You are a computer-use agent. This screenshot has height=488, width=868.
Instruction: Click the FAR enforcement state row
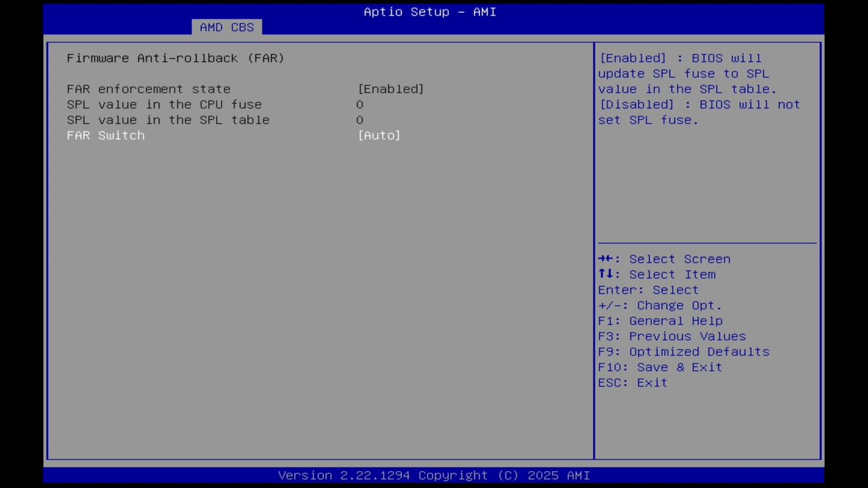point(149,89)
